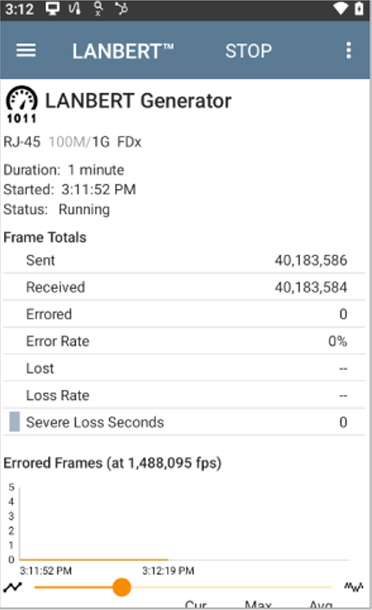Select the Severe Loss Seconds row
Image resolution: width=372 pixels, height=610 pixels.
coord(184,422)
